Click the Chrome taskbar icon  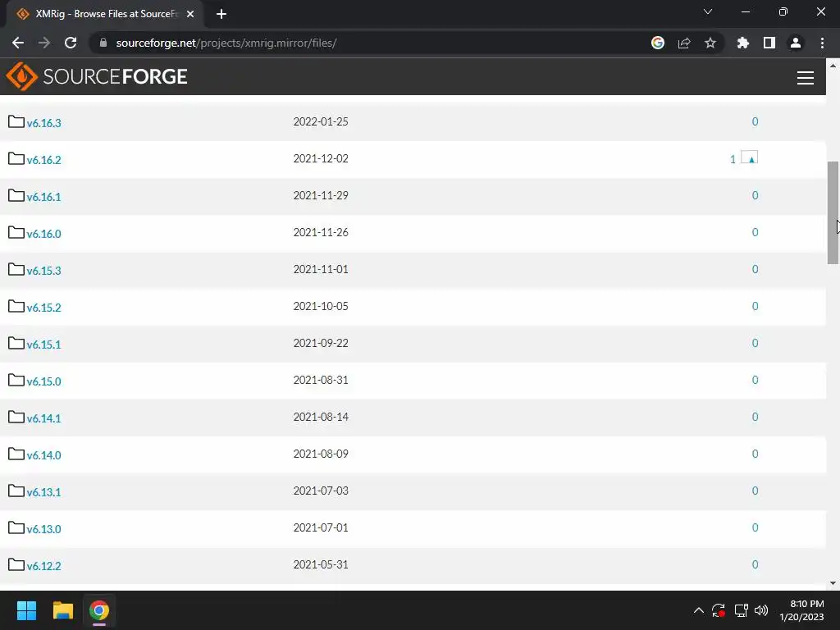(99, 610)
